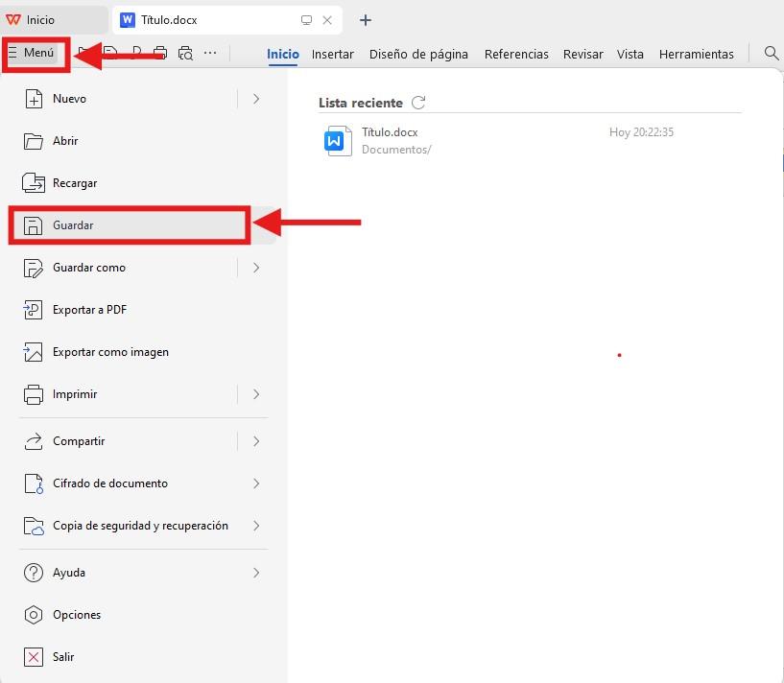
Task: Open the Recargar option
Action: pos(73,182)
